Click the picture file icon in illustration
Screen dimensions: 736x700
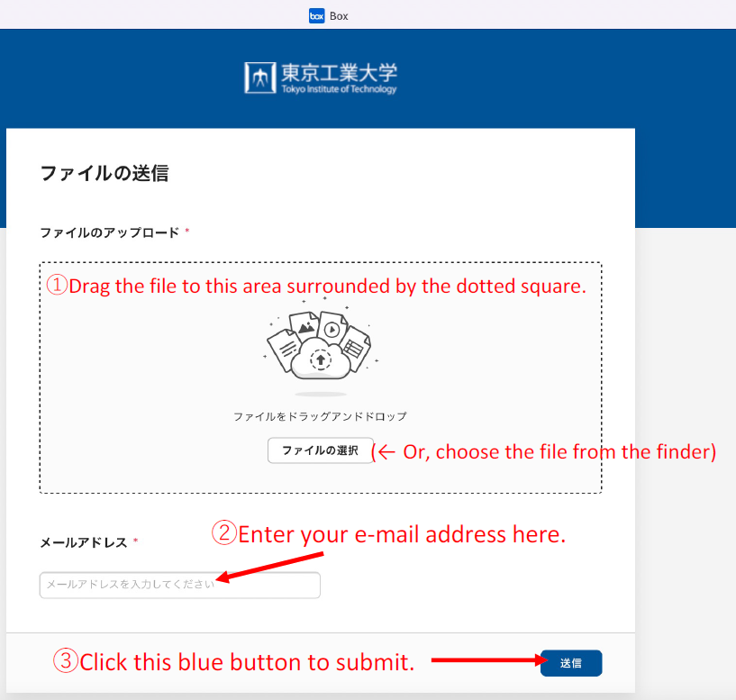[305, 325]
